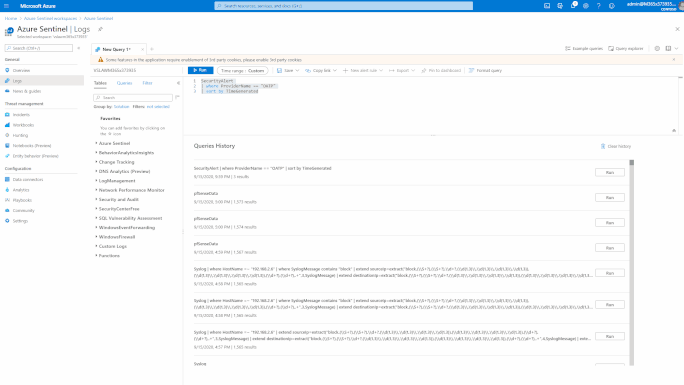Open the Azure portal hamburger menu

pyautogui.click(x=6, y=6)
